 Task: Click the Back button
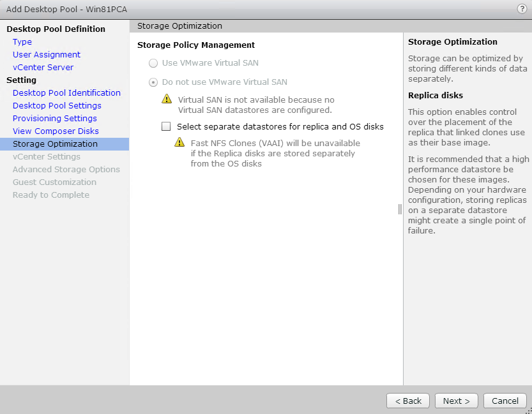[x=408, y=401]
